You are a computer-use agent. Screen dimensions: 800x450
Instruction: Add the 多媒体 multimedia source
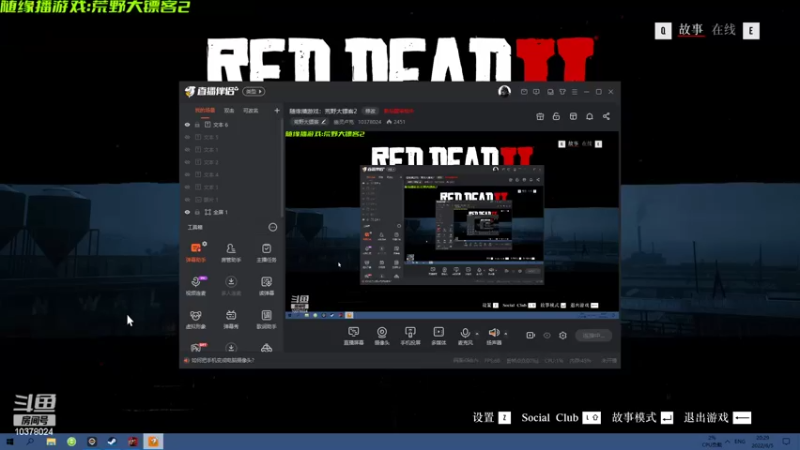(x=438, y=336)
